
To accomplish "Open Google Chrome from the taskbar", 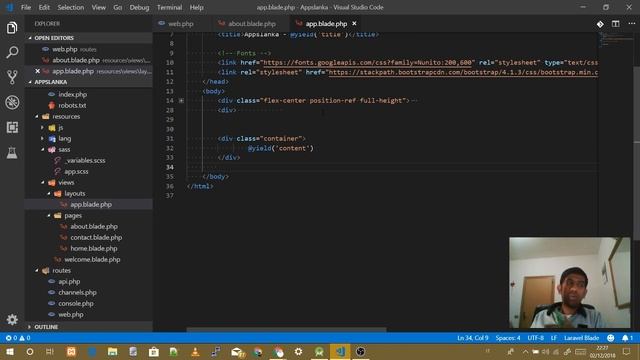I will click(278, 351).
